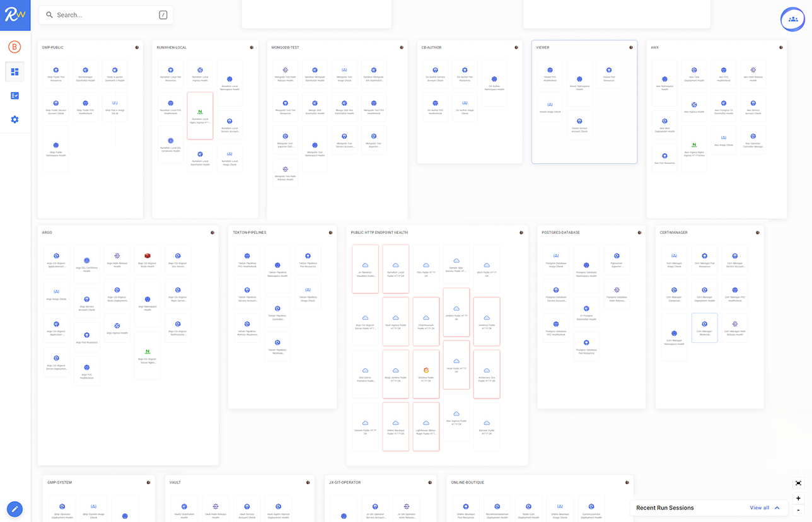
Task: Select the TEKTON-PIPELINES group title
Action: (x=250, y=233)
